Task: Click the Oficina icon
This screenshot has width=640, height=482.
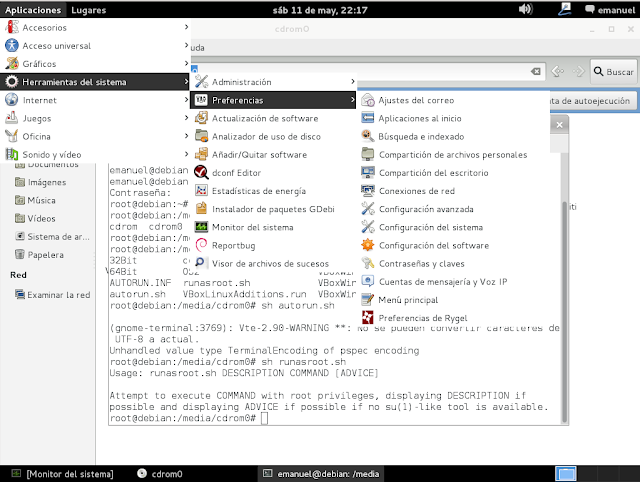Action: (12, 136)
